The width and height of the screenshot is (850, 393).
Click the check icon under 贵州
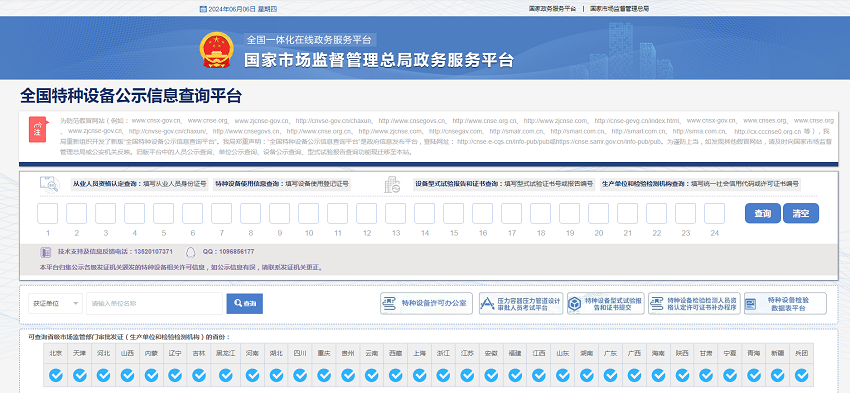(x=348, y=375)
